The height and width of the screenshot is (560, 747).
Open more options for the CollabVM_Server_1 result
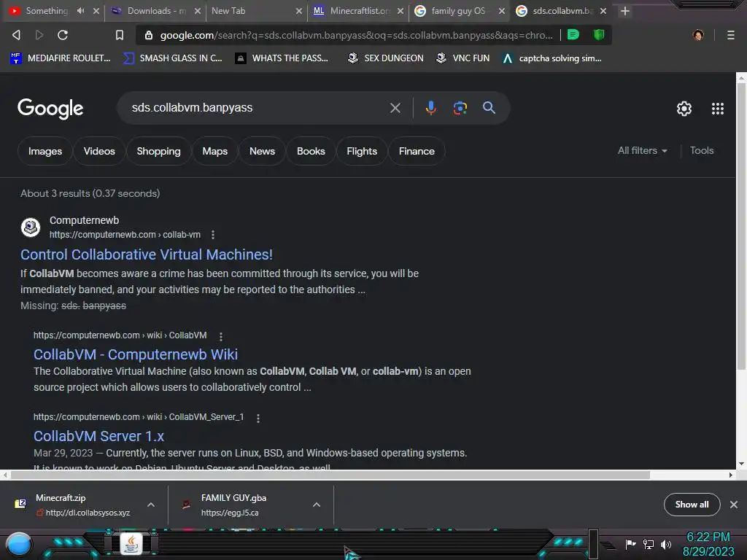[x=258, y=418]
